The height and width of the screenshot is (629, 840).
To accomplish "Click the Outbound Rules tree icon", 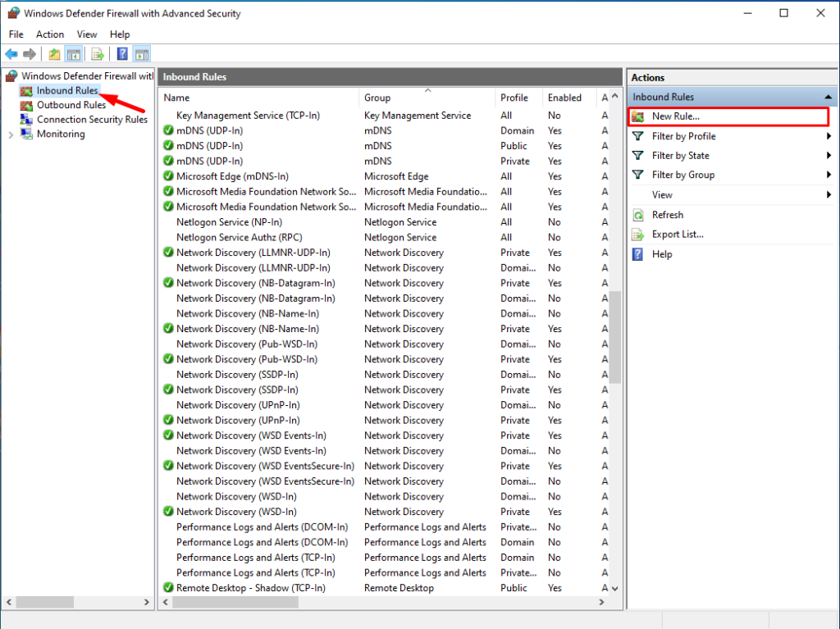I will tap(26, 105).
